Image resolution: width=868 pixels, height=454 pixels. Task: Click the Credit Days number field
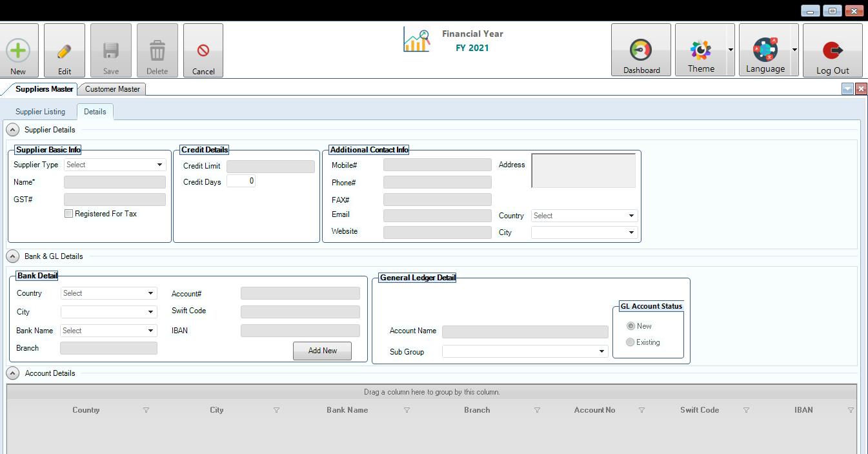241,181
